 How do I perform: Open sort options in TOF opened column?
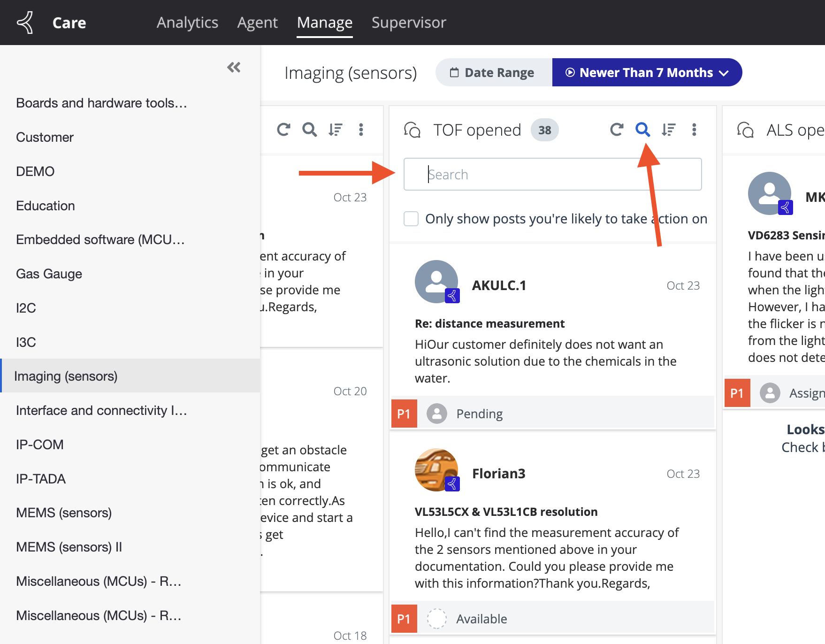click(x=668, y=129)
